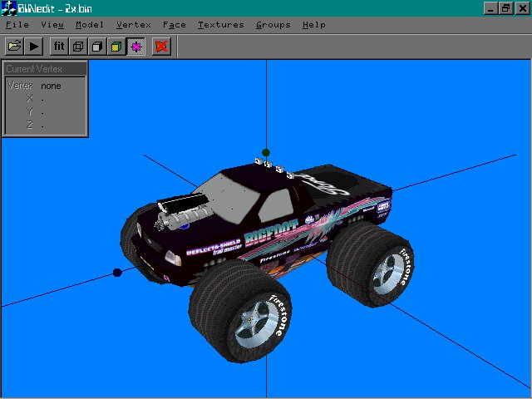Toggle the magenta axis marker button
Image resolution: width=532 pixels, height=399 pixels.
136,46
